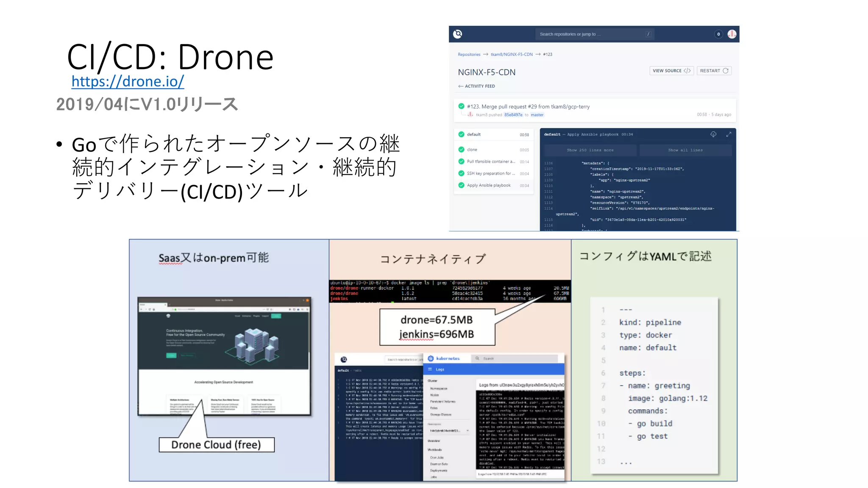This screenshot has width=868, height=488.
Task: Click 'コンフィグはYAMLで記述' heading
Action: pyautogui.click(x=645, y=256)
